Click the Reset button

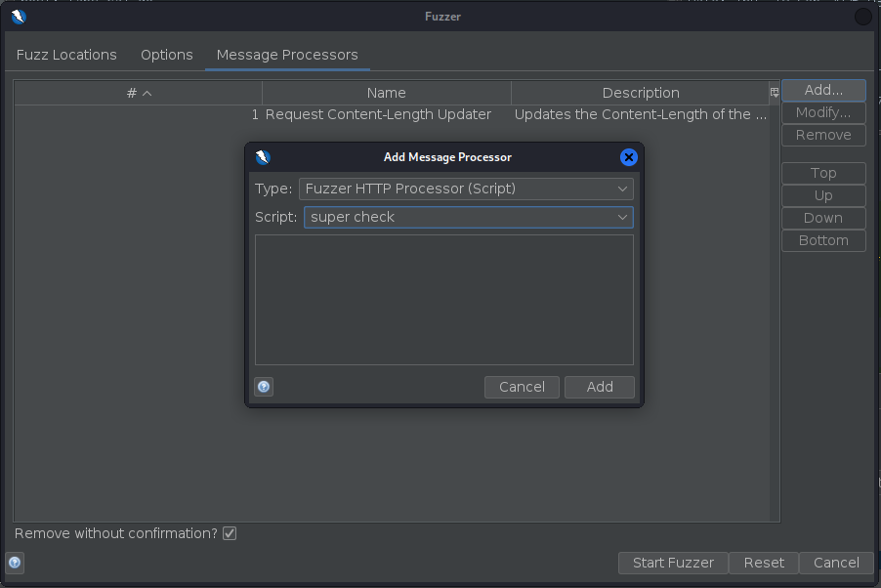point(763,563)
